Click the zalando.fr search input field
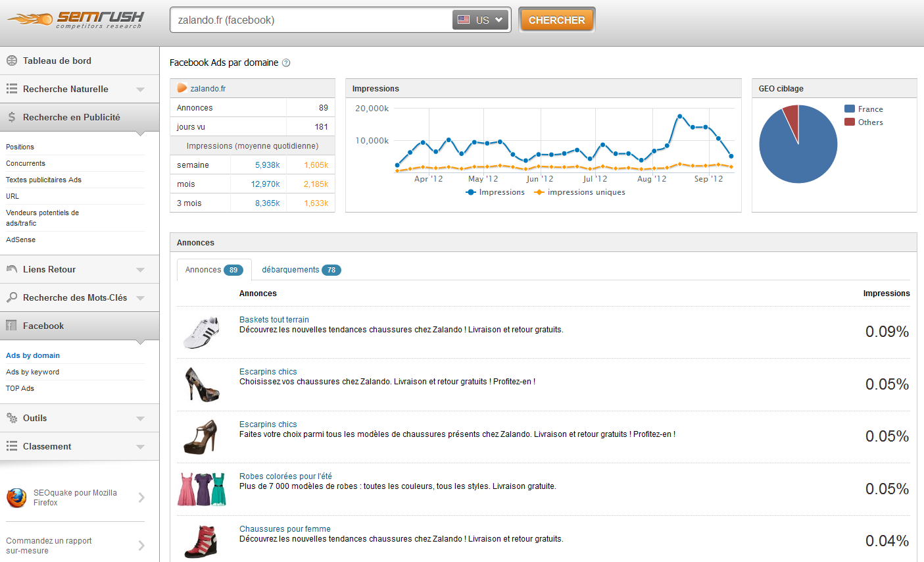 (312, 20)
